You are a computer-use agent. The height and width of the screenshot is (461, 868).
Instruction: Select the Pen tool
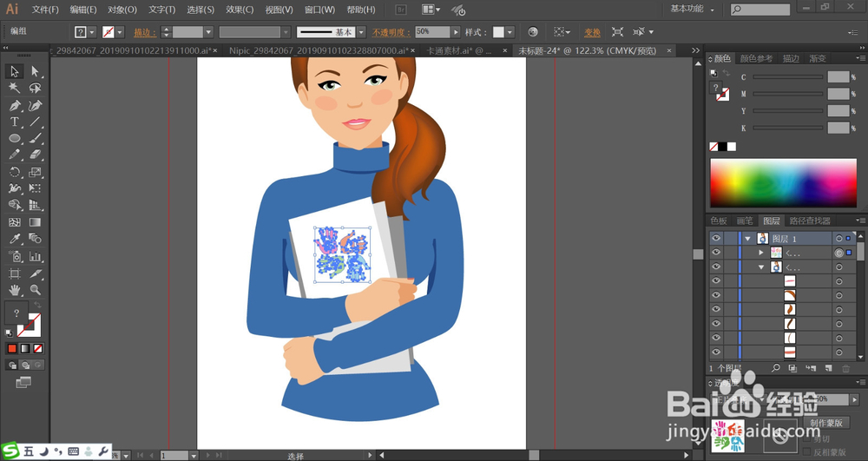pos(15,105)
